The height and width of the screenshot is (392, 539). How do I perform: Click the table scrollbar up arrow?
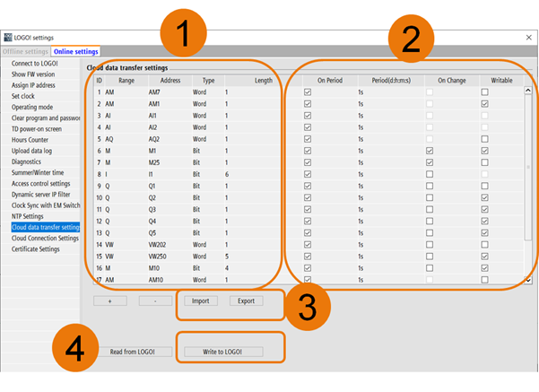click(528, 90)
